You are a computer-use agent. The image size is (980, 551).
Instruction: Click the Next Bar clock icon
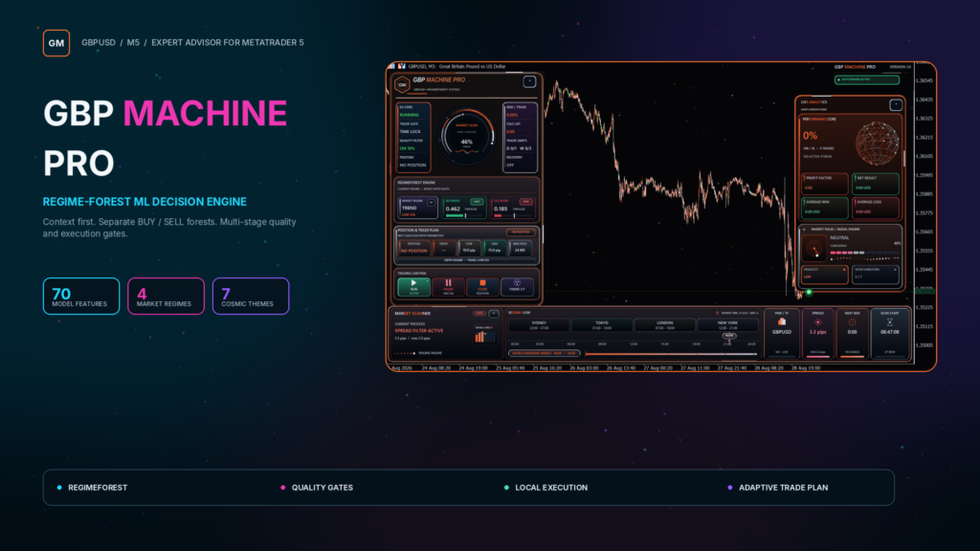coord(853,322)
